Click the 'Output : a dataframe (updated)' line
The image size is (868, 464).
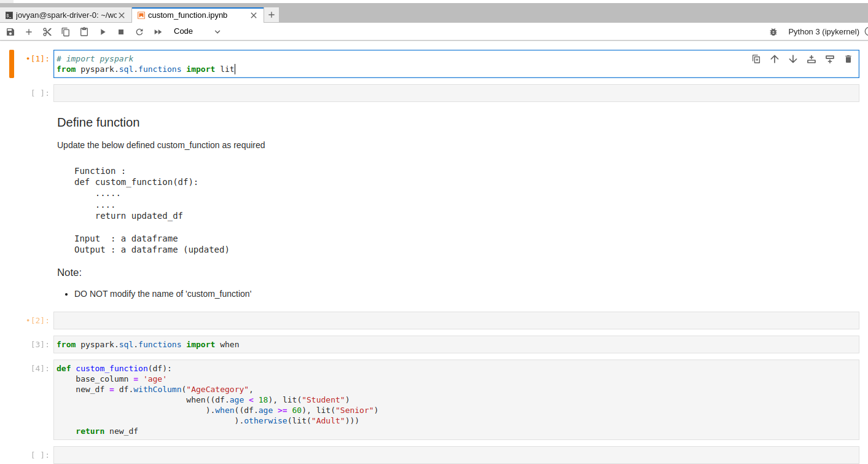pos(152,250)
